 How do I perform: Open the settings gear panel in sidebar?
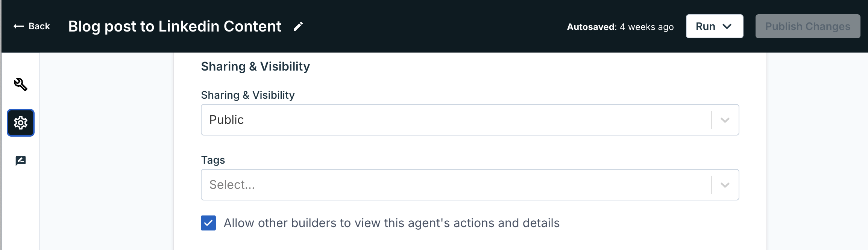(x=21, y=123)
